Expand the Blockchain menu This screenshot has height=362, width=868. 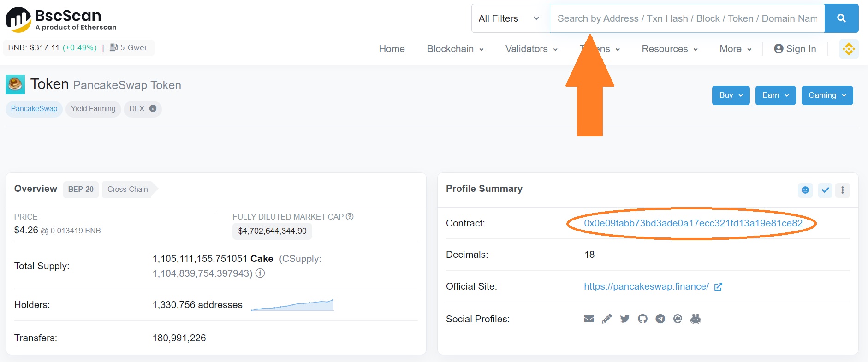455,49
